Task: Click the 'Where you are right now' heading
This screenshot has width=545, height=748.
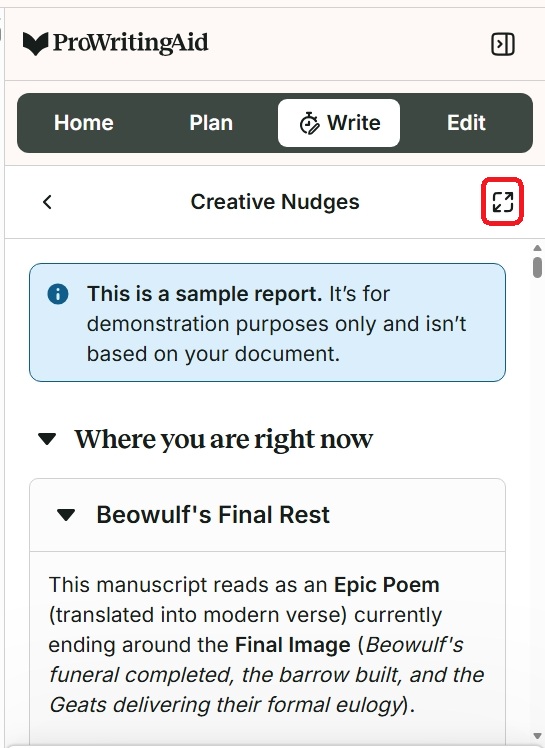Action: click(x=223, y=439)
